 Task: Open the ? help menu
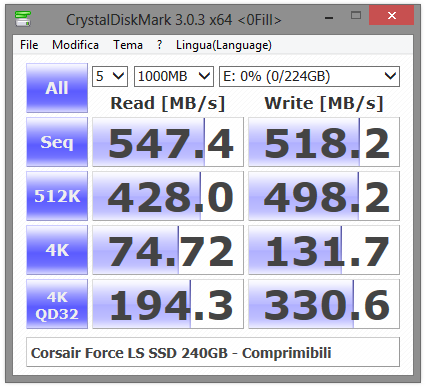click(160, 45)
